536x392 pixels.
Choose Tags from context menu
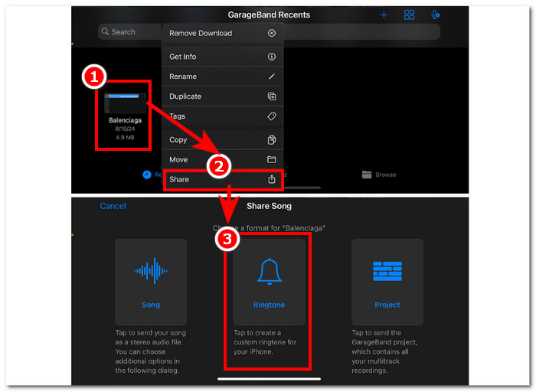(x=223, y=116)
